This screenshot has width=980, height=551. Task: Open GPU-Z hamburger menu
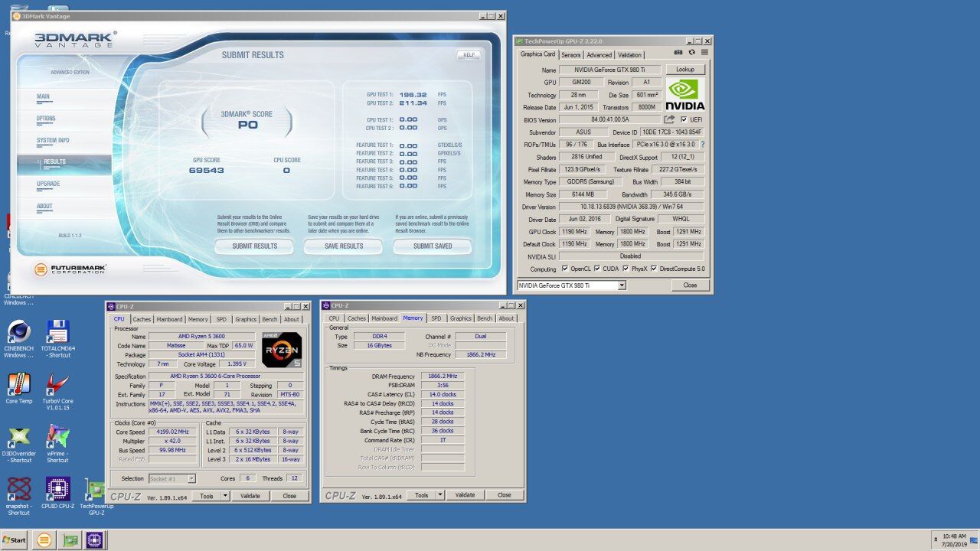coord(704,52)
